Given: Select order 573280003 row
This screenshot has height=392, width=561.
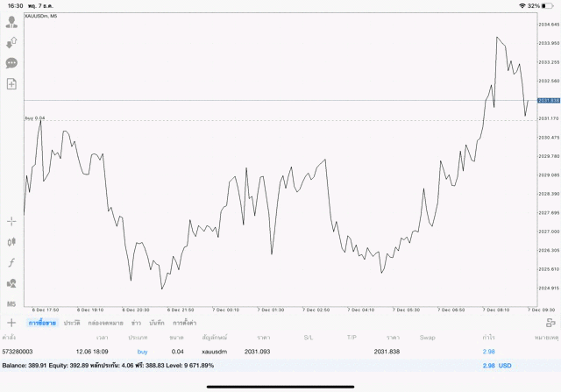Looking at the screenshot, I should [263, 351].
